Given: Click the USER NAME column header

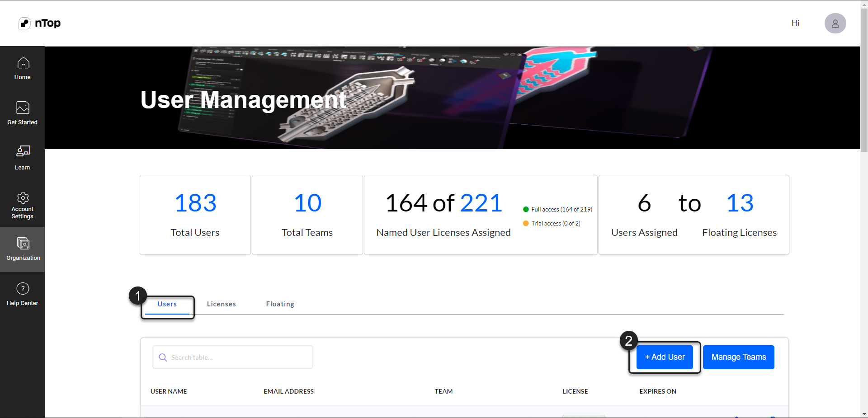Looking at the screenshot, I should (169, 391).
